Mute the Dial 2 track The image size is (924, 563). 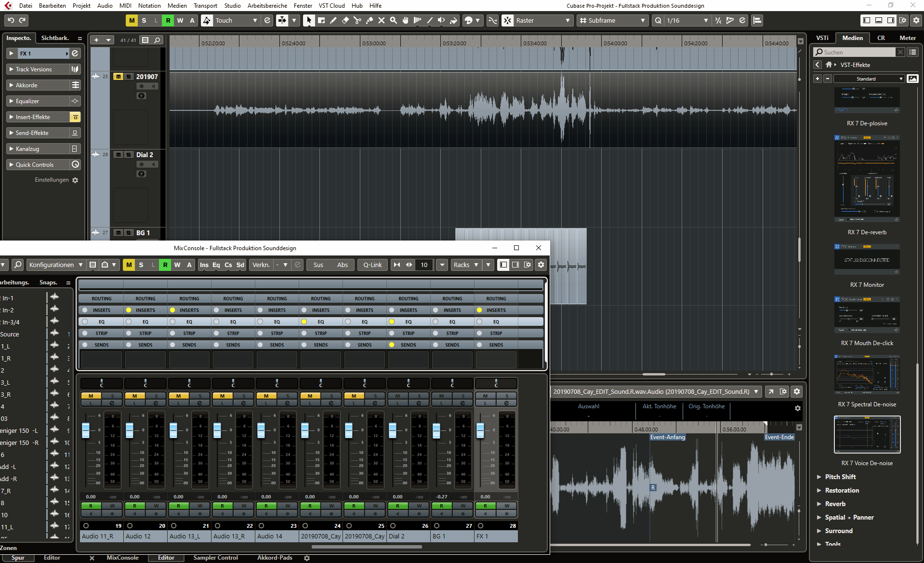tap(118, 155)
